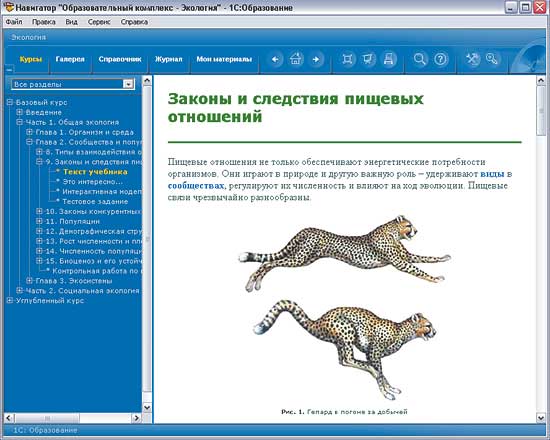Screen dimensions: 550x440
Task: Select Глава 3. Экосистемы label
Action: point(74,281)
